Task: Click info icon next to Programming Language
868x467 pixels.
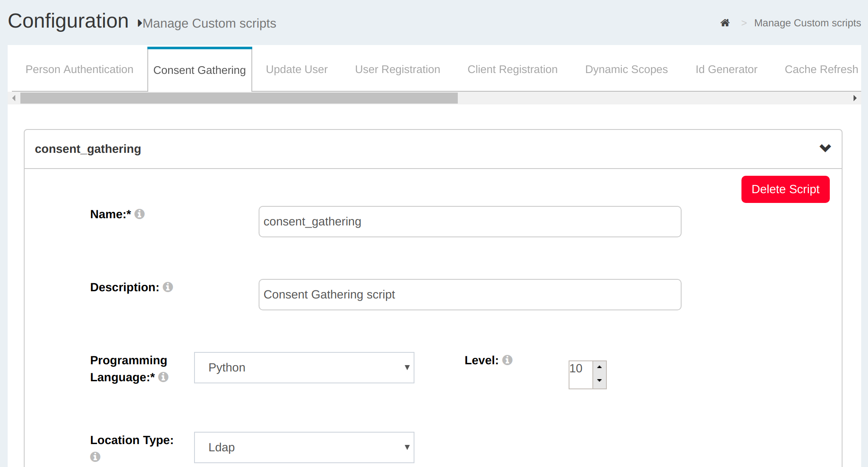Action: pos(163,377)
